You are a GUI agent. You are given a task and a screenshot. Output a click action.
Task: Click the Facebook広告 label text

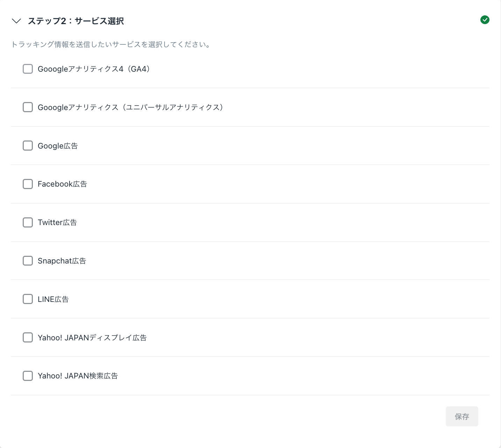click(x=62, y=184)
